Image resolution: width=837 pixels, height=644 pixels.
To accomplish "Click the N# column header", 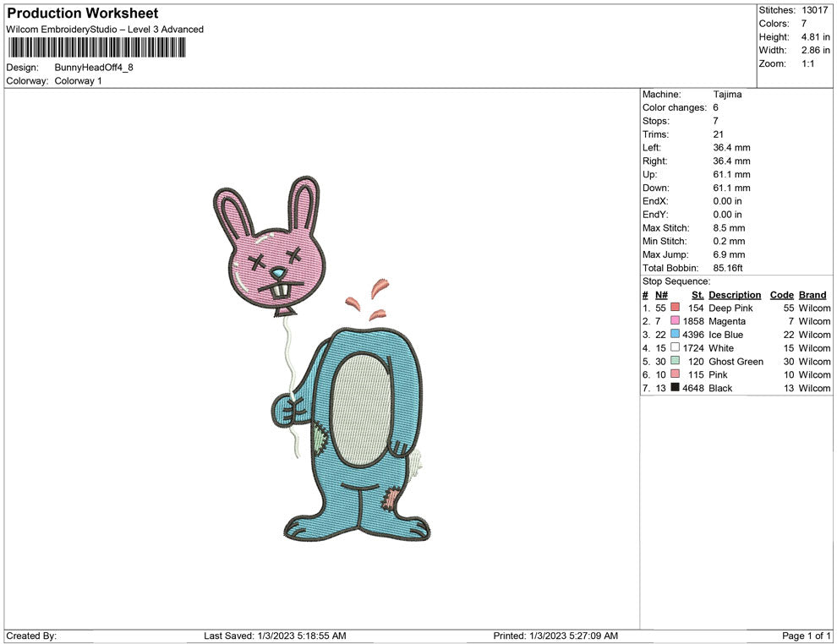I will [x=661, y=295].
